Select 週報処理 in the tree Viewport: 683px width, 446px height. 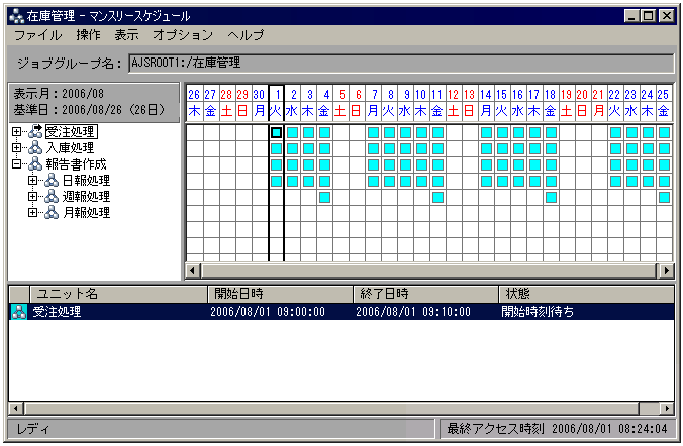tap(86, 196)
